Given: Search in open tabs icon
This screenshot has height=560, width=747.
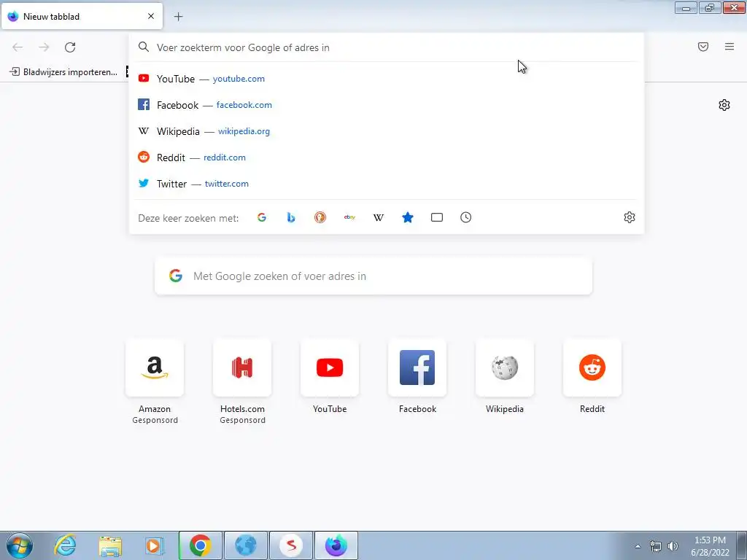Looking at the screenshot, I should click(x=437, y=217).
